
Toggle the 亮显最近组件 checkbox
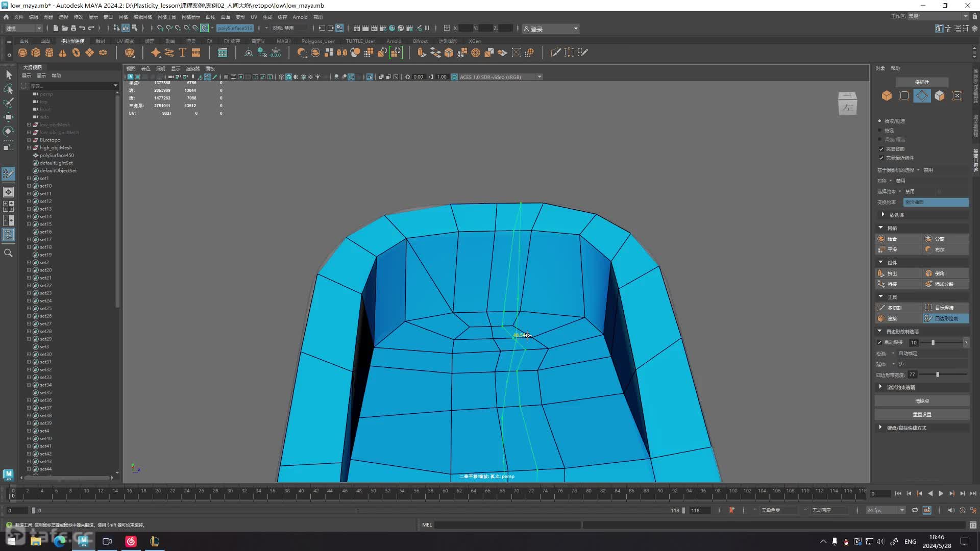pyautogui.click(x=881, y=158)
